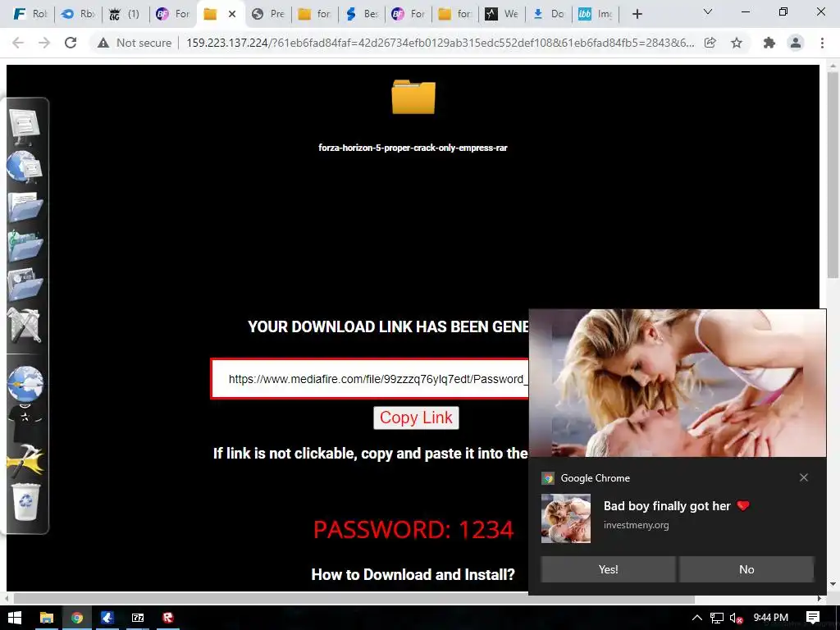Click the Chrome taskbar icon
This screenshot has width=840, height=630.
77,618
